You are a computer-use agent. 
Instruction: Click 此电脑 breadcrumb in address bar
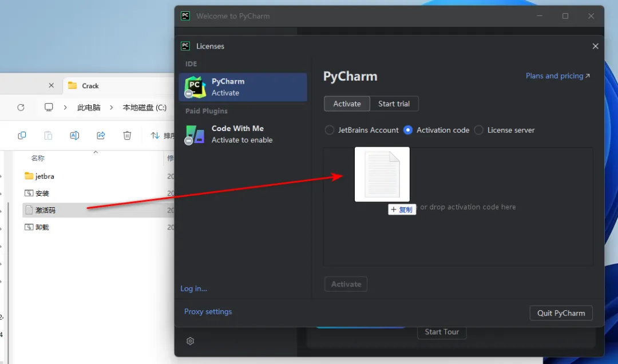tap(89, 108)
